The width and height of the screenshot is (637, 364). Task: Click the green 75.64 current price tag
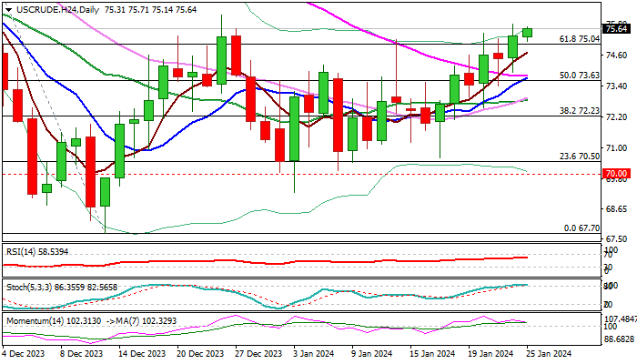coord(617,30)
